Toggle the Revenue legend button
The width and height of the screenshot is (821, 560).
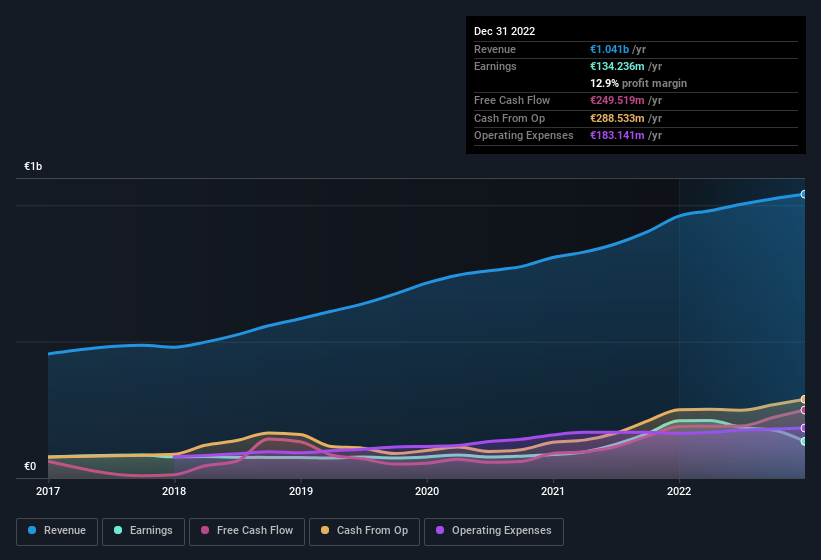click(57, 532)
